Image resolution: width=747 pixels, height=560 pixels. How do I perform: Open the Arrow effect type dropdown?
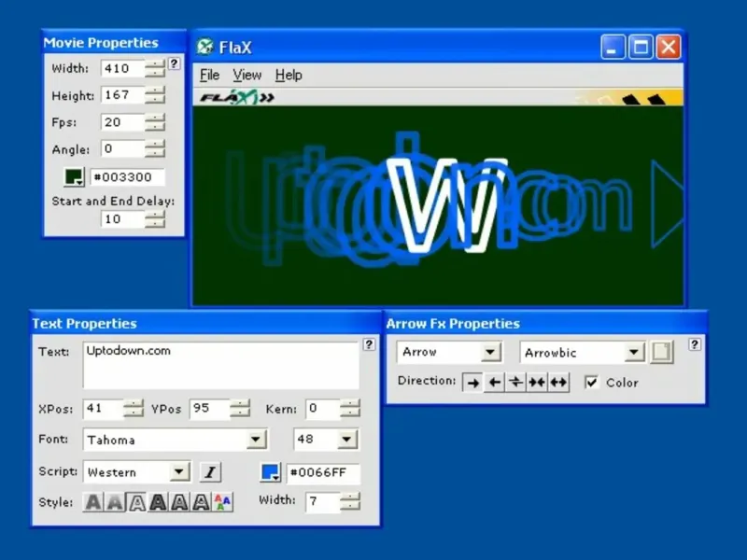[490, 353]
